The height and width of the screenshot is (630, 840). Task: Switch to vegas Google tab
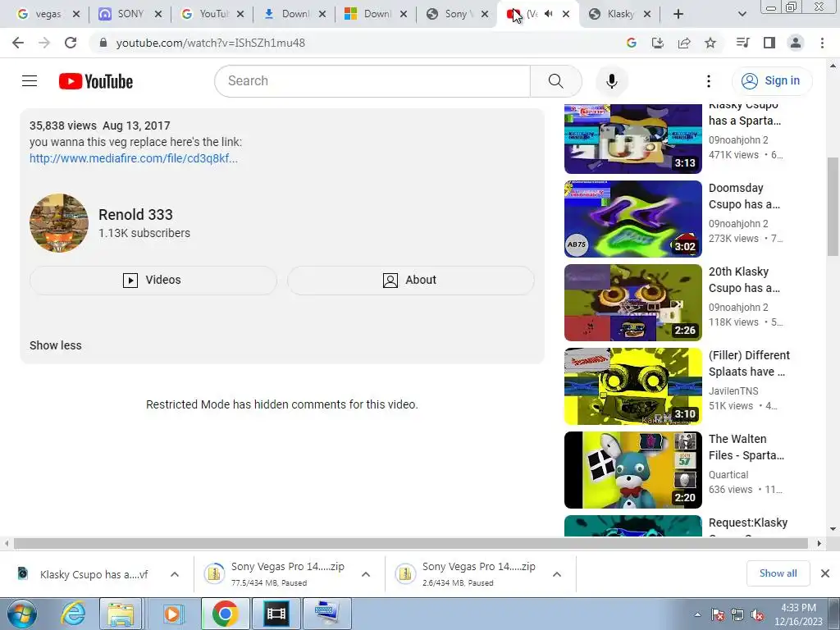48,14
